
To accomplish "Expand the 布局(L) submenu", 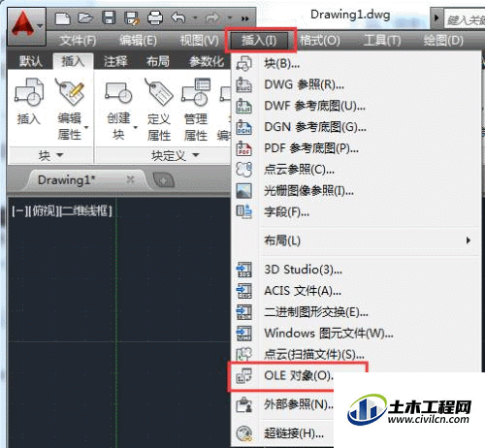I will 356,240.
